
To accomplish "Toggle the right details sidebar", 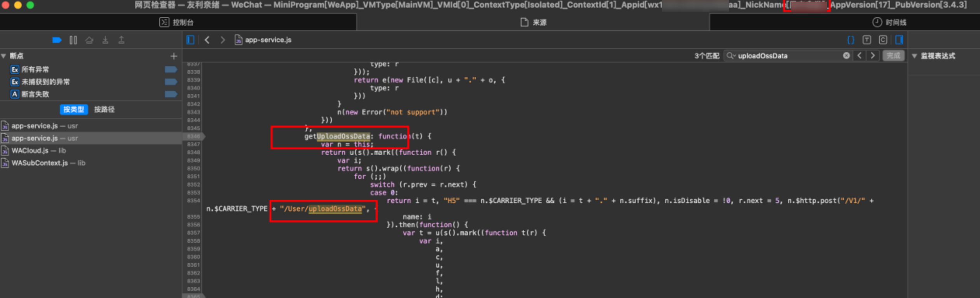I will click(x=899, y=40).
